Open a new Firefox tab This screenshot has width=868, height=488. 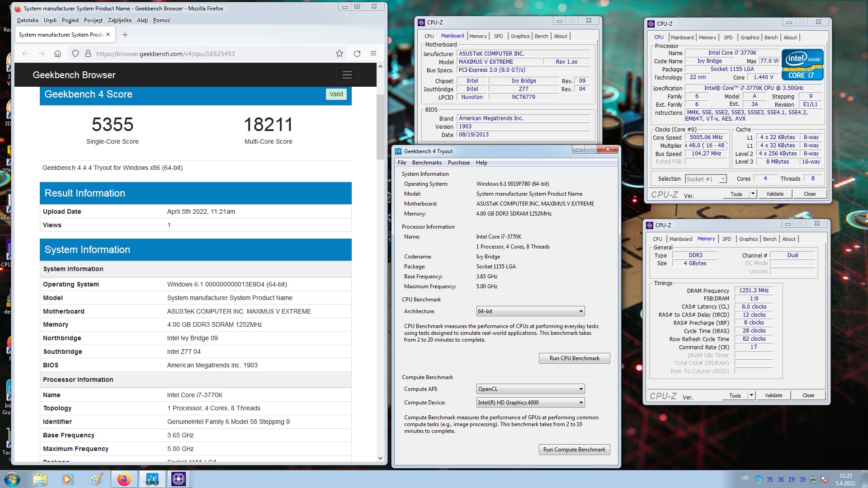(125, 34)
